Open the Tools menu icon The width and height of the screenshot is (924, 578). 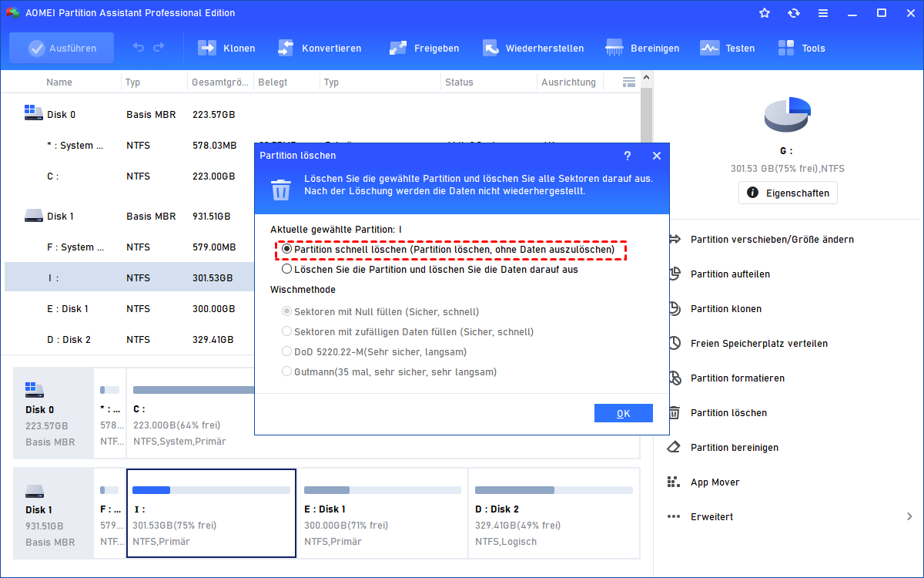[786, 48]
